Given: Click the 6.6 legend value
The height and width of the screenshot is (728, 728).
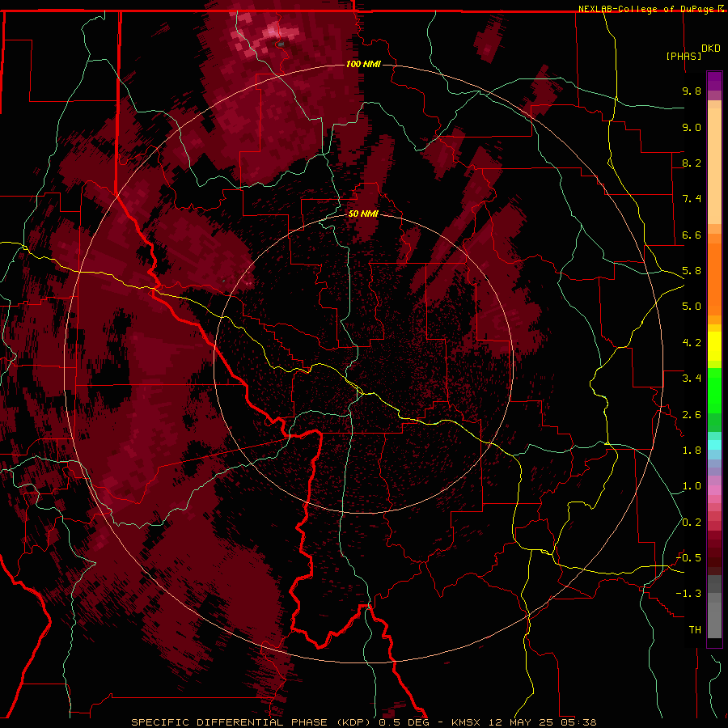Looking at the screenshot, I should click(692, 235).
